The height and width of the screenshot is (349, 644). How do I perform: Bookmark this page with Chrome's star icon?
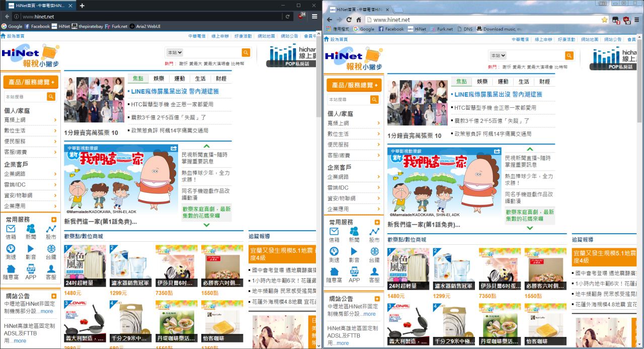point(604,20)
